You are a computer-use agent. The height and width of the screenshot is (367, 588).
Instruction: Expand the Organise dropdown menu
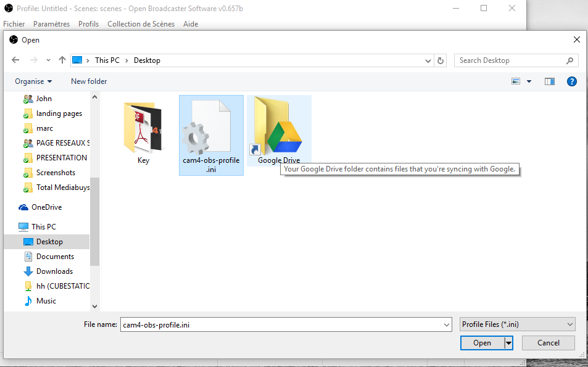tap(33, 81)
